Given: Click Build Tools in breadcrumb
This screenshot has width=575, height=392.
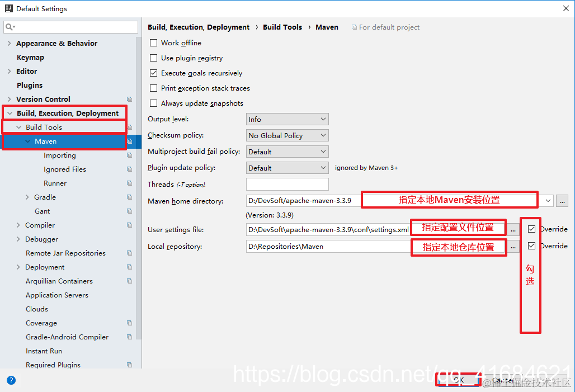Looking at the screenshot, I should pos(282,27).
